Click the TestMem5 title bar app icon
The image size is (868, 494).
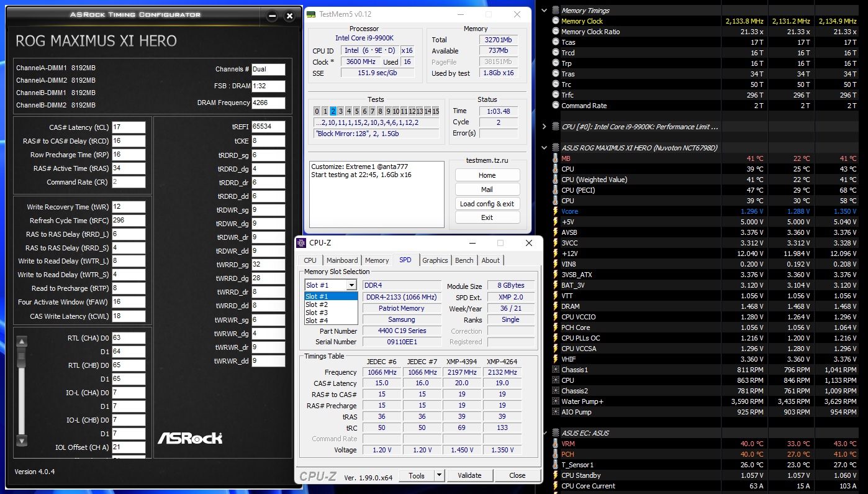coord(311,14)
